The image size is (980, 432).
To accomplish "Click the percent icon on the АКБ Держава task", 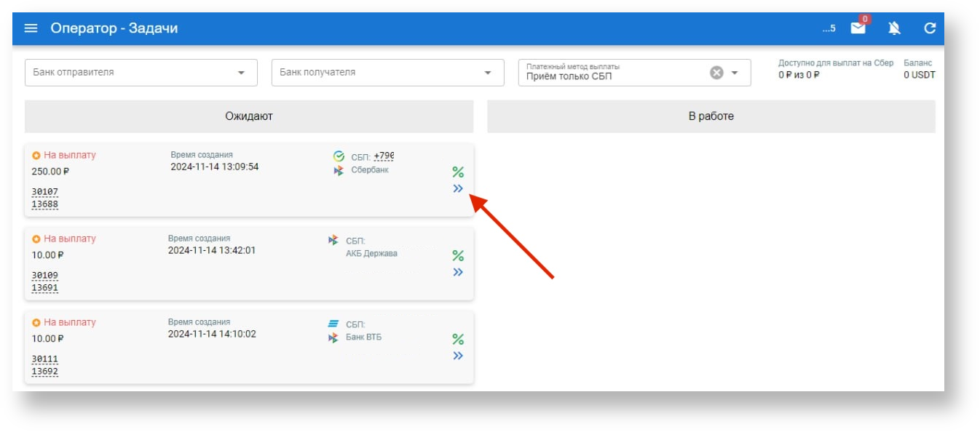I will 458,255.
